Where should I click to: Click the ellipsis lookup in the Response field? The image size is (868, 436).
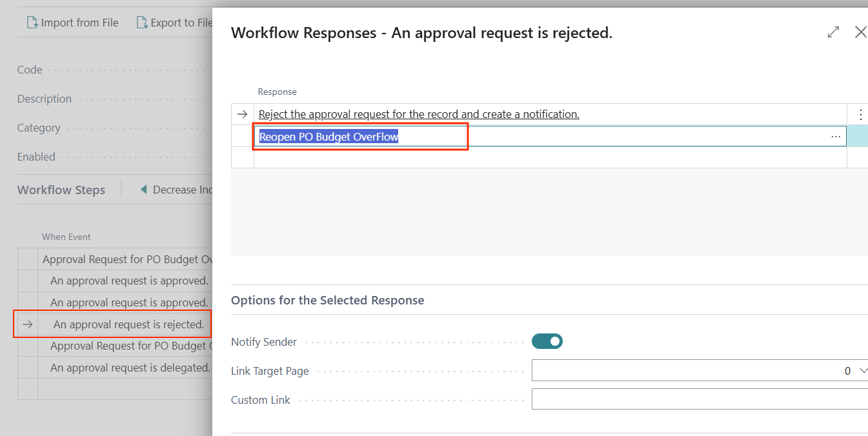pyautogui.click(x=836, y=137)
